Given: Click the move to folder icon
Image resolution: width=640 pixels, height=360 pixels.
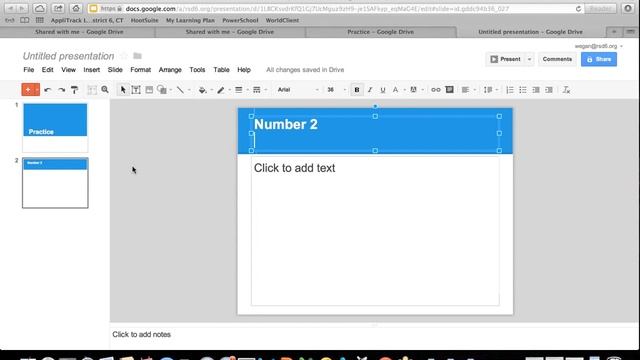Looking at the screenshot, I should (x=138, y=56).
